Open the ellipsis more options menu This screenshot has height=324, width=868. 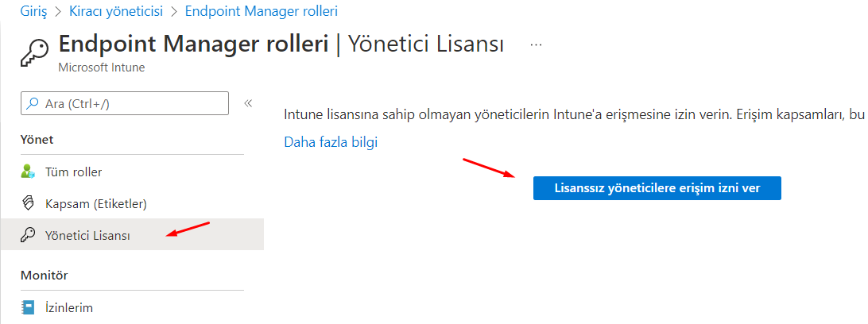click(x=536, y=45)
